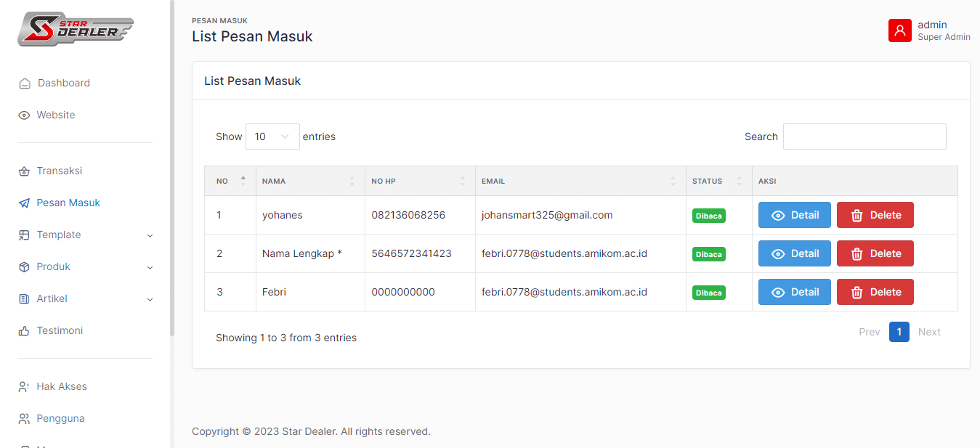Click the red admin user avatar

[899, 30]
